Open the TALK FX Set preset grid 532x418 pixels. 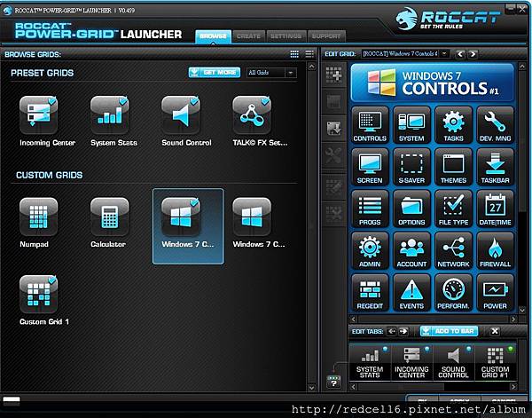click(252, 115)
